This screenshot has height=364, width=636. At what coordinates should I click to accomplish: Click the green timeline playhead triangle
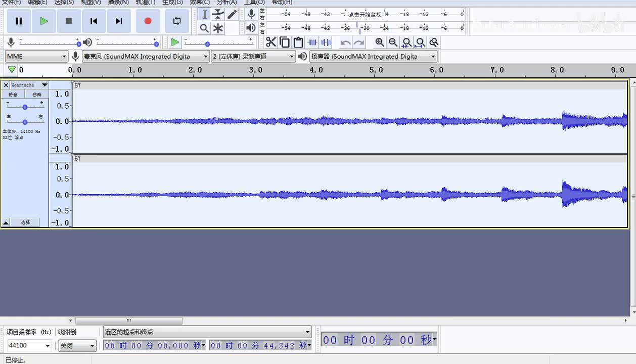(12, 70)
